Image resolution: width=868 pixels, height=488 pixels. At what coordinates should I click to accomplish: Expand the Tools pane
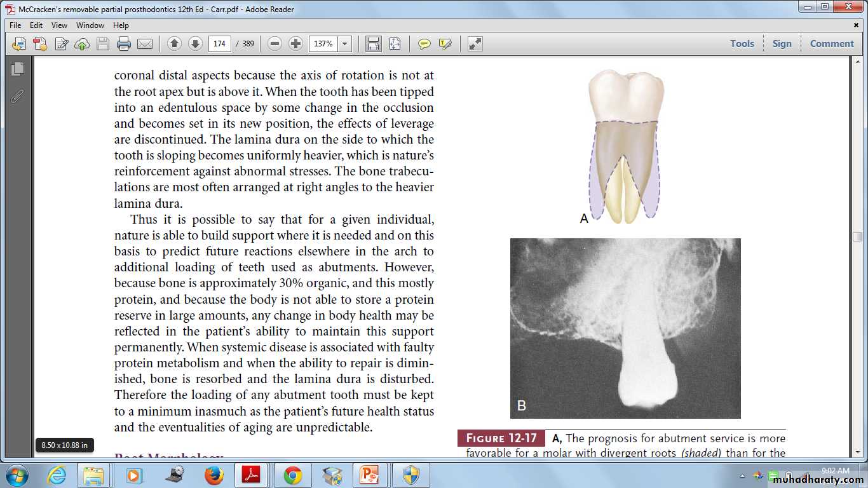[742, 44]
